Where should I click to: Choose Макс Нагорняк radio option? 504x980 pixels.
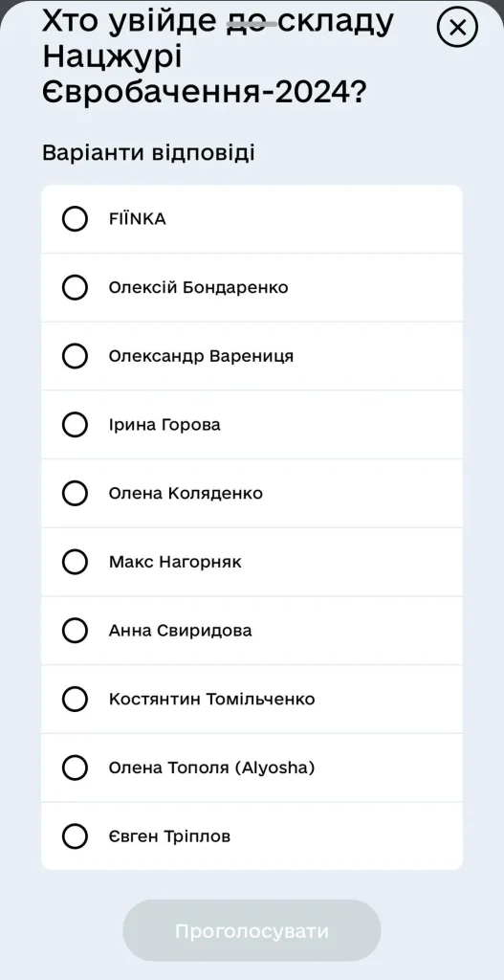pyautogui.click(x=75, y=562)
